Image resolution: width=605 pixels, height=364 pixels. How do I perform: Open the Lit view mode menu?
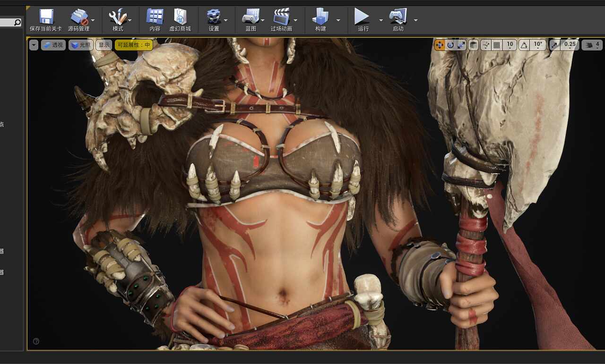point(81,45)
